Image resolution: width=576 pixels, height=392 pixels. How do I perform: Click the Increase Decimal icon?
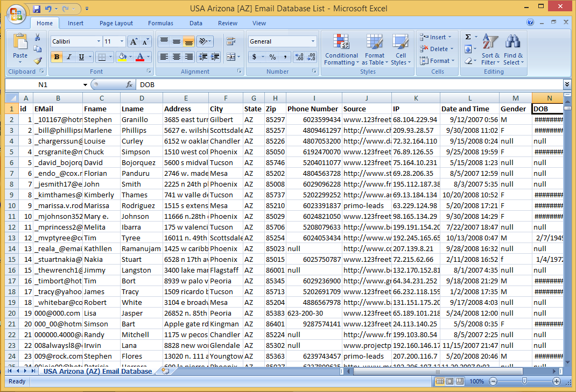pos(299,56)
